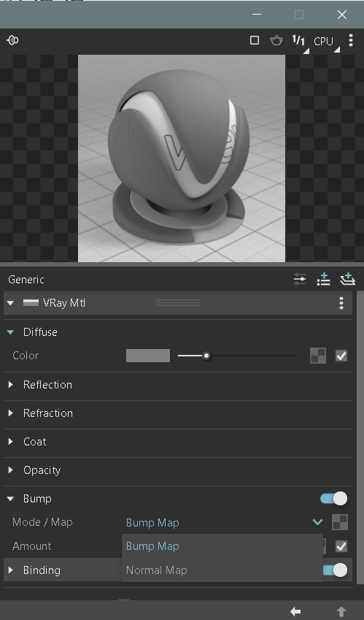364x620 pixels.
Task: Click the sliders settings icon next to Generic
Action: click(x=300, y=279)
